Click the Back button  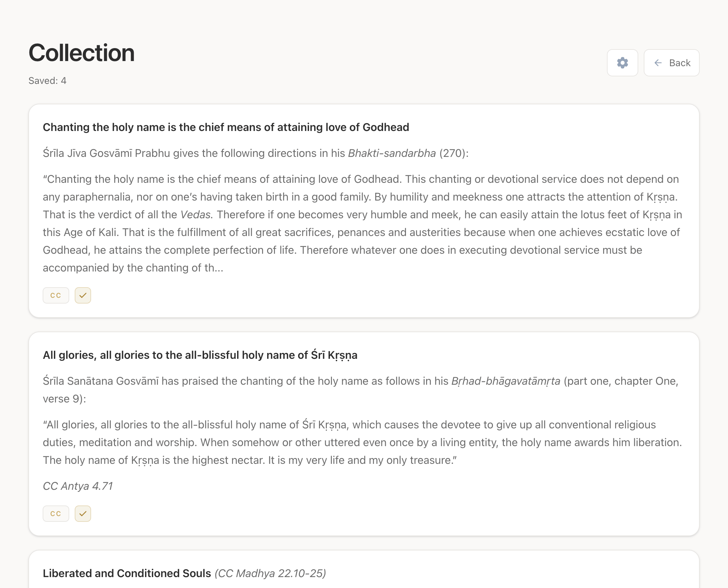[x=671, y=63]
